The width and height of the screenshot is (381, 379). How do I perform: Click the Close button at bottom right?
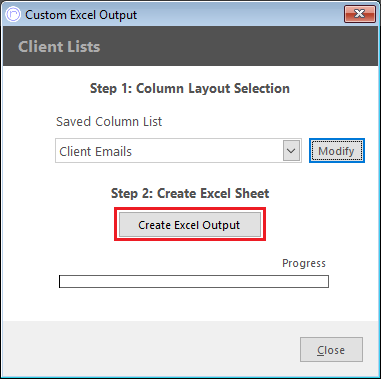[x=331, y=350]
